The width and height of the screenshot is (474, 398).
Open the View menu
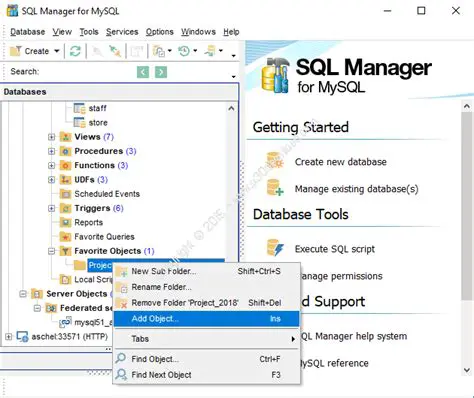pos(62,32)
